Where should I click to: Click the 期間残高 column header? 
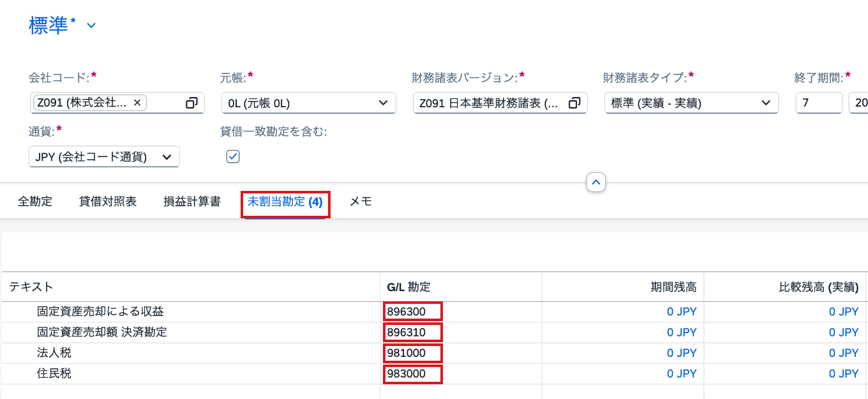(623, 287)
